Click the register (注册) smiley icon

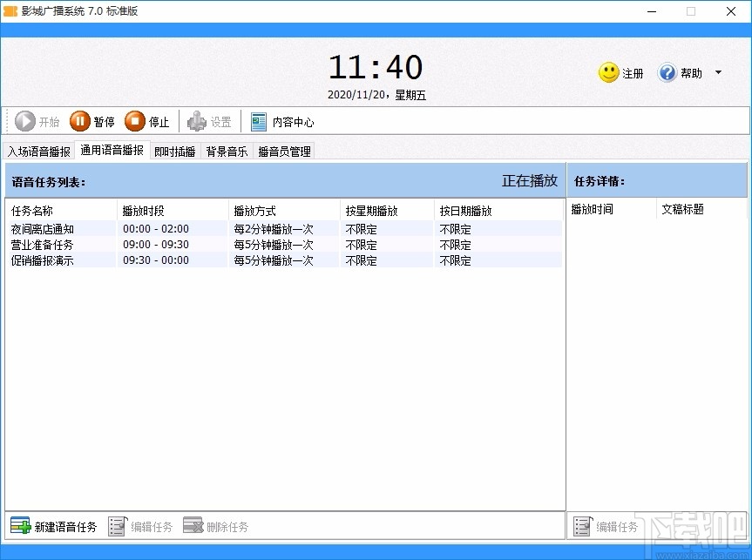(607, 73)
